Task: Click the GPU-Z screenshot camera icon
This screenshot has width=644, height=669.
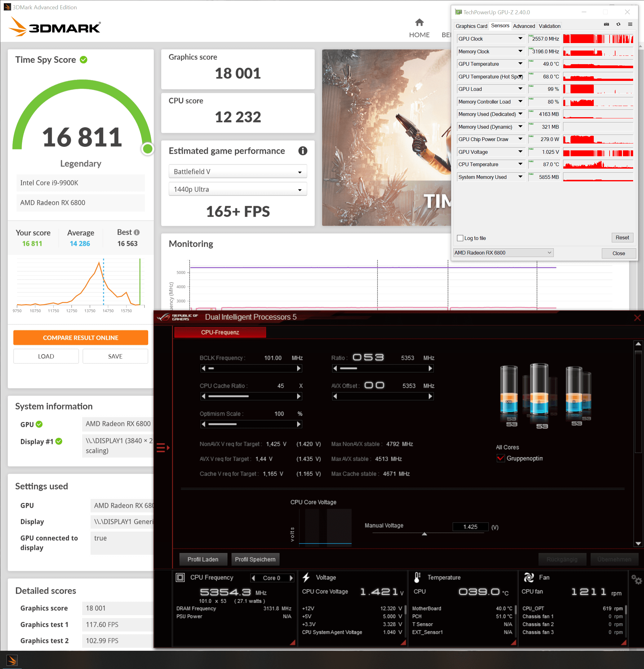Action: point(606,24)
